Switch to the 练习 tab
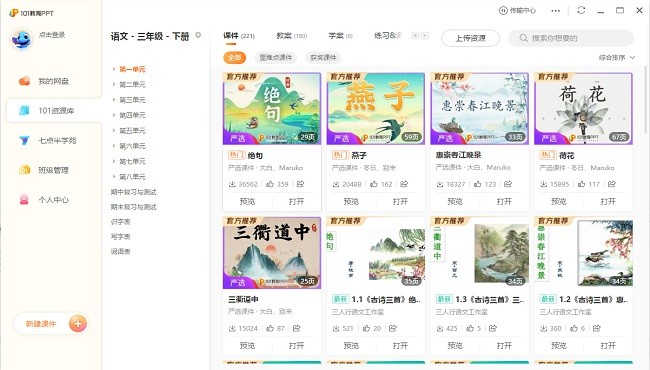 (388, 36)
